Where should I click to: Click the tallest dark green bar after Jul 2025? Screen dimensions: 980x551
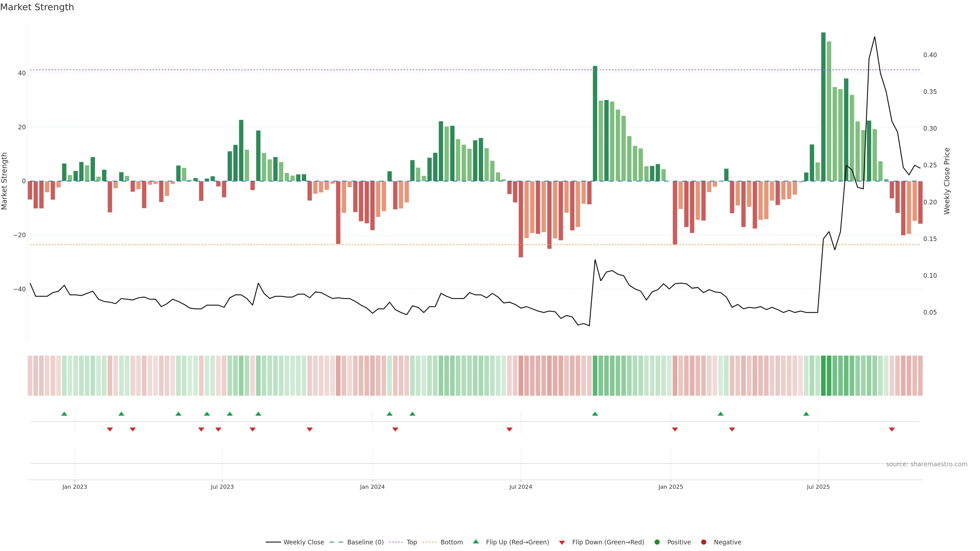coord(823,106)
